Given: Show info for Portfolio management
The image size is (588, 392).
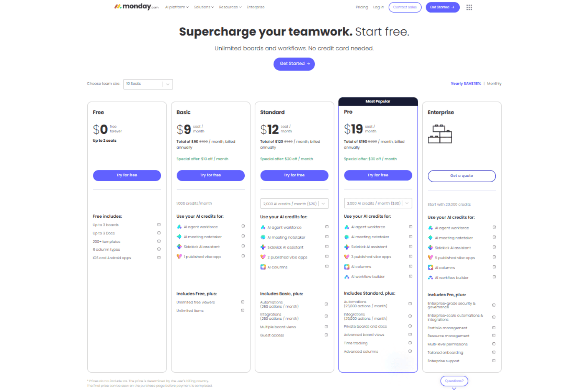Looking at the screenshot, I should coord(494,328).
